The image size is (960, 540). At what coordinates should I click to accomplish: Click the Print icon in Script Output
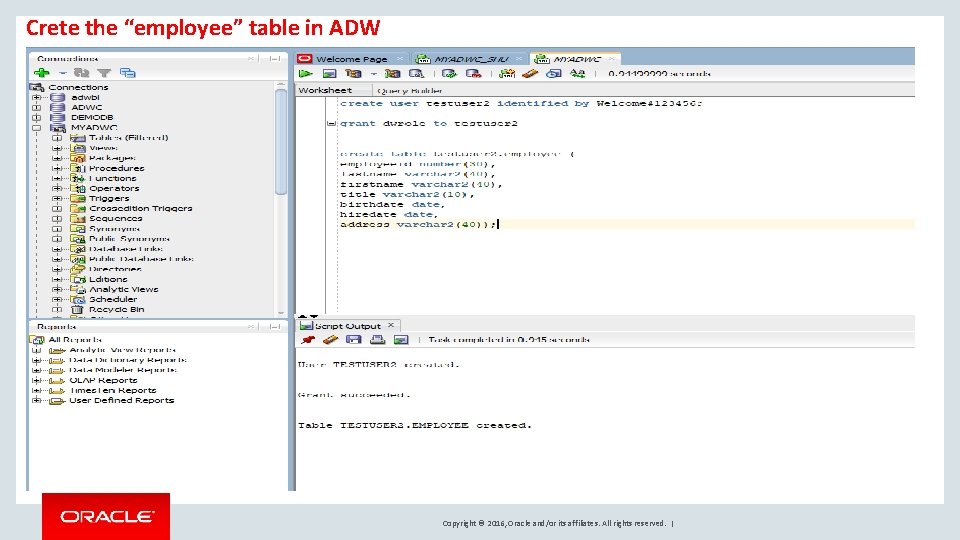pos(377,340)
